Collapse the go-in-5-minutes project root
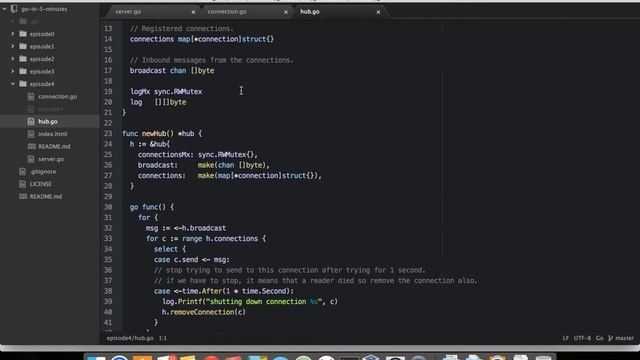This screenshot has width=640, height=360. pyautogui.click(x=4, y=9)
